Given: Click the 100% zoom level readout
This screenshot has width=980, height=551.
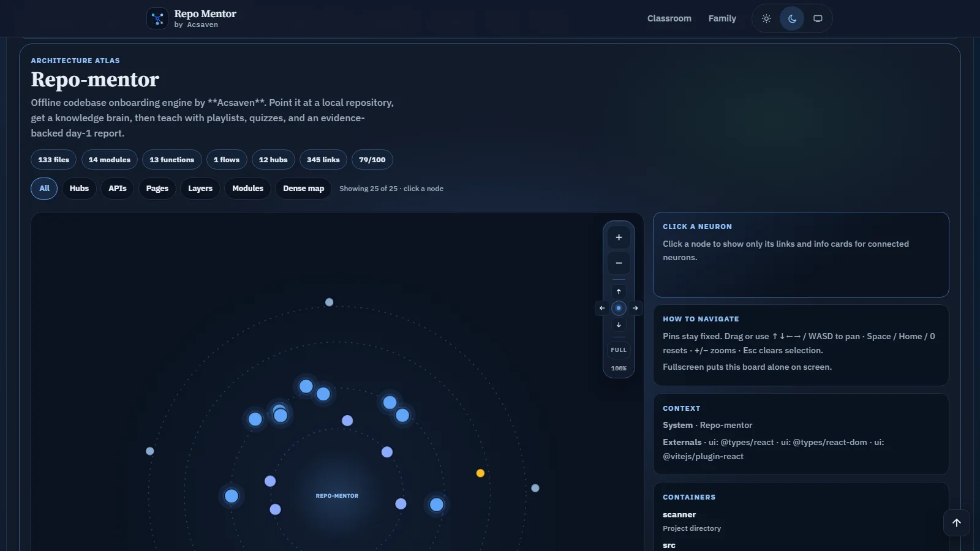Looking at the screenshot, I should pos(619,369).
